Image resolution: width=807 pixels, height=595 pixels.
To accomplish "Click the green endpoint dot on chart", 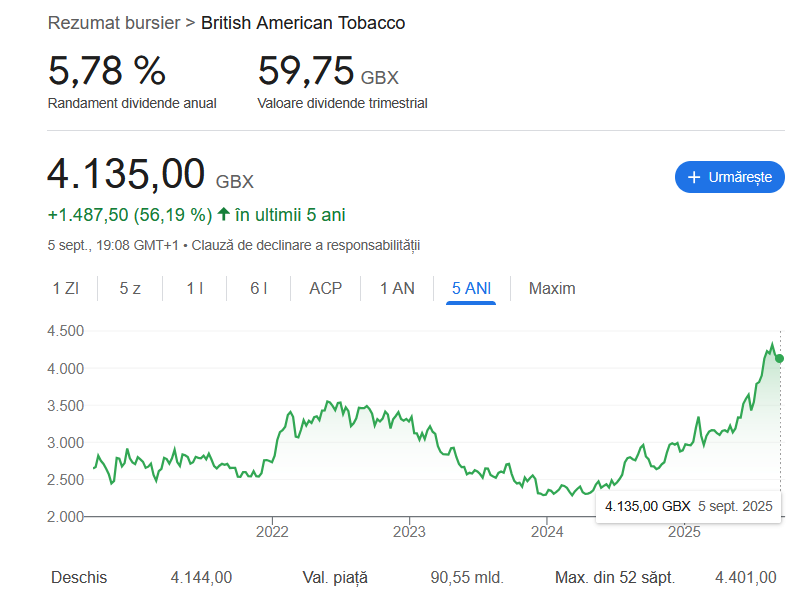I will 780,358.
